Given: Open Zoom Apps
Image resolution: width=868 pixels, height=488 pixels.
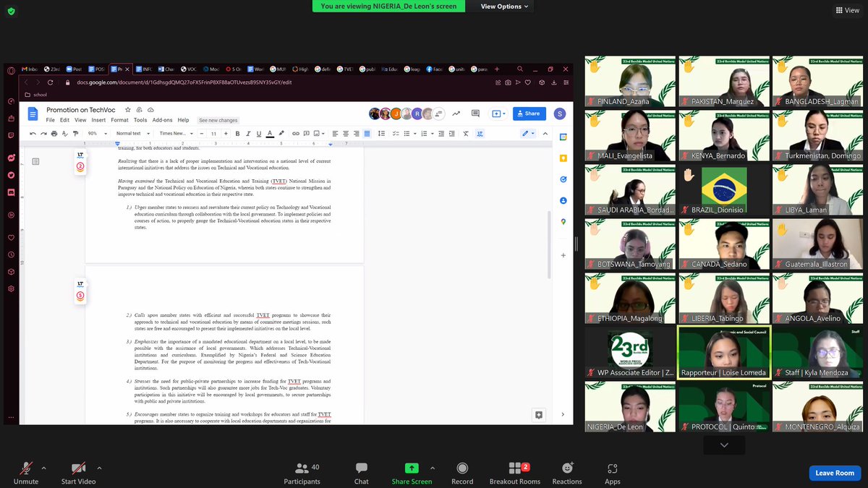Looking at the screenshot, I should click(x=613, y=473).
